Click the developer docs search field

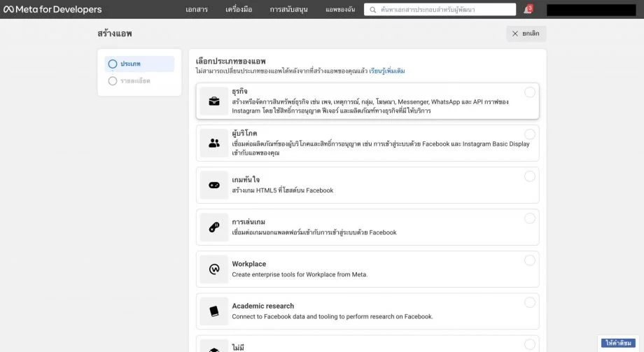point(440,9)
